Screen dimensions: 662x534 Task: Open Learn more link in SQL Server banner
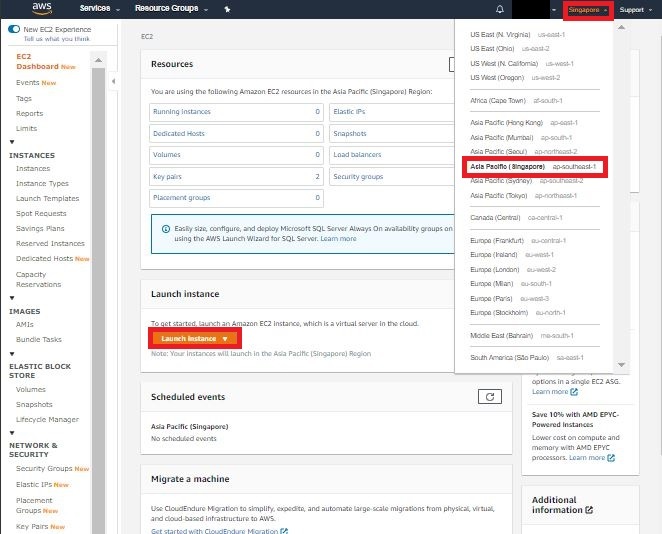338,239
